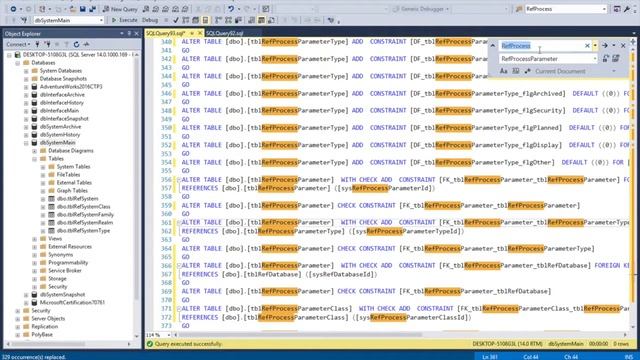Toggle Include Client Statistics icon

[238, 20]
